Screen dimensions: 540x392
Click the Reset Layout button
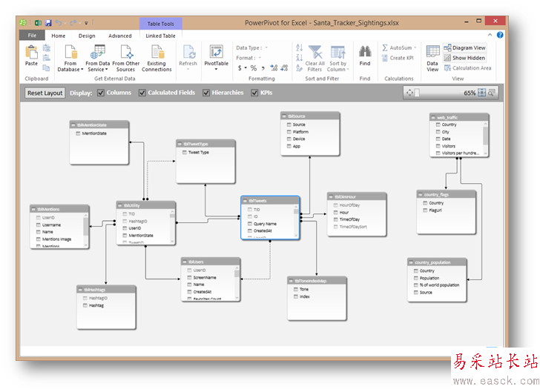[x=45, y=93]
